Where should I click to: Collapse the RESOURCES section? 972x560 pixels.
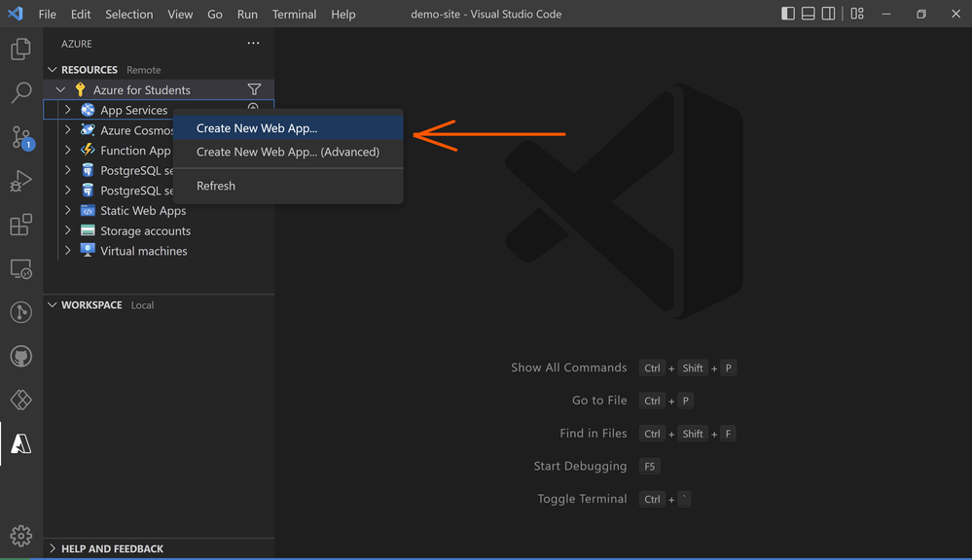(x=53, y=69)
